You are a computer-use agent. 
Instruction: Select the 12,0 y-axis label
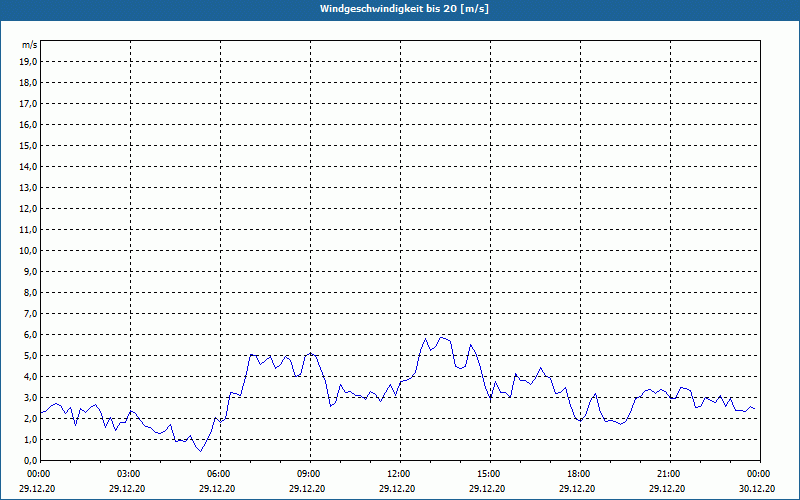tap(28, 209)
